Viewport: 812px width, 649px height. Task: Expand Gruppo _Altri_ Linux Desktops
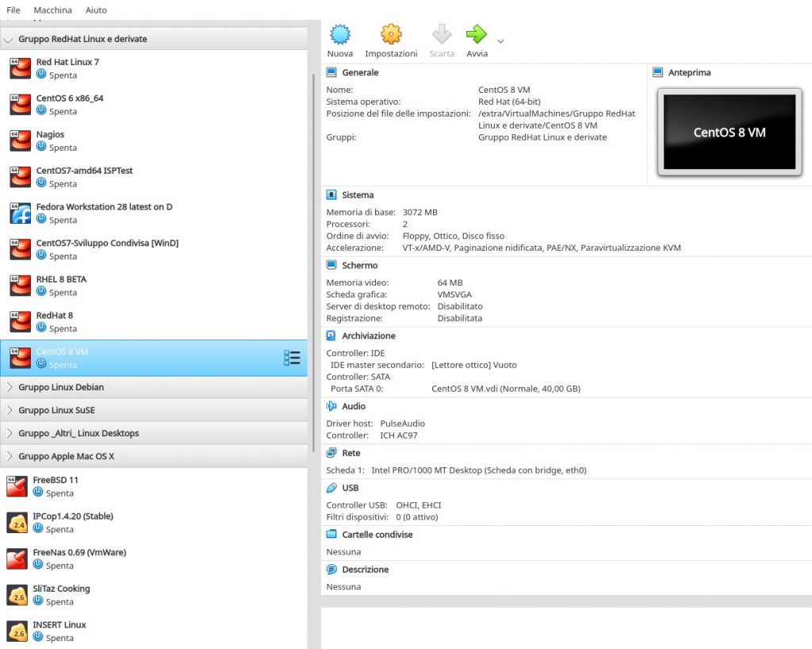9,433
